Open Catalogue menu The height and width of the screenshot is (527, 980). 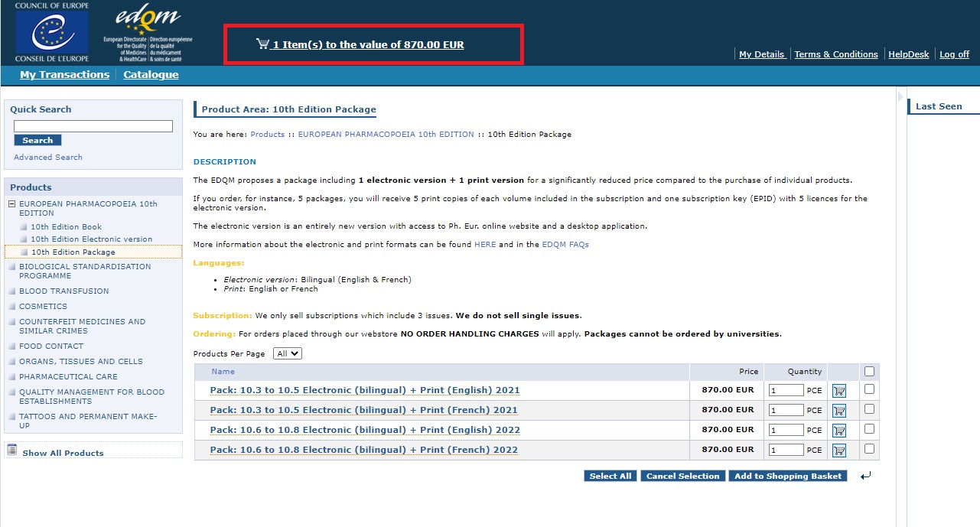coord(151,74)
